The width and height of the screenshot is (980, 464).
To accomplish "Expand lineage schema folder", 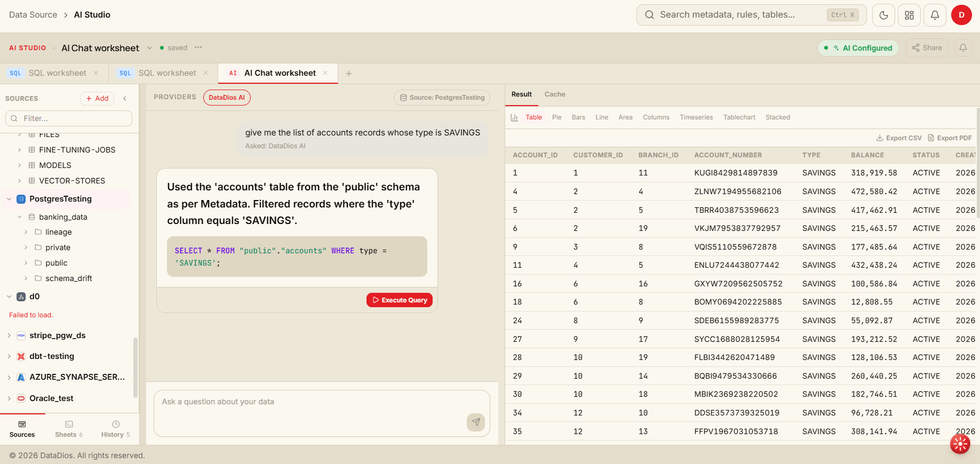I will coord(26,232).
